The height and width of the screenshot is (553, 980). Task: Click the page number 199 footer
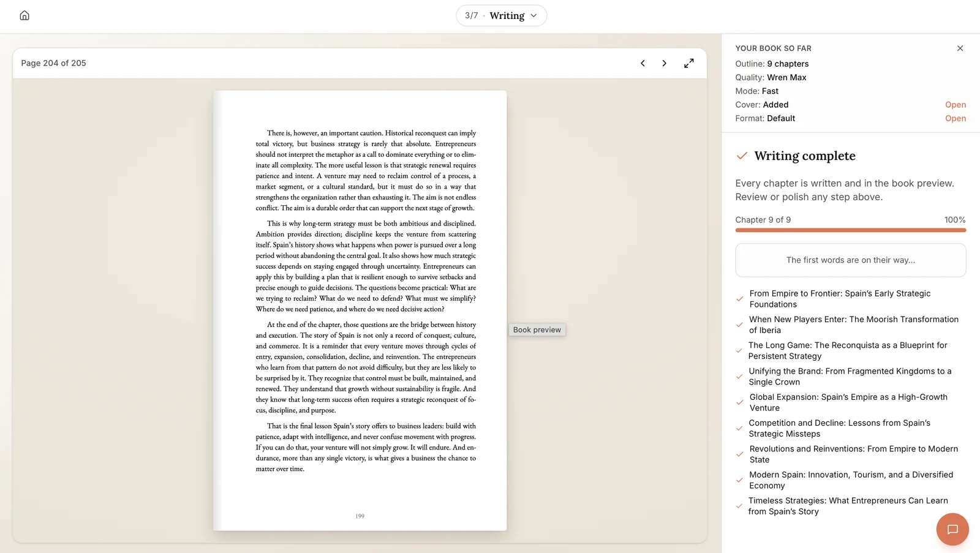point(360,516)
